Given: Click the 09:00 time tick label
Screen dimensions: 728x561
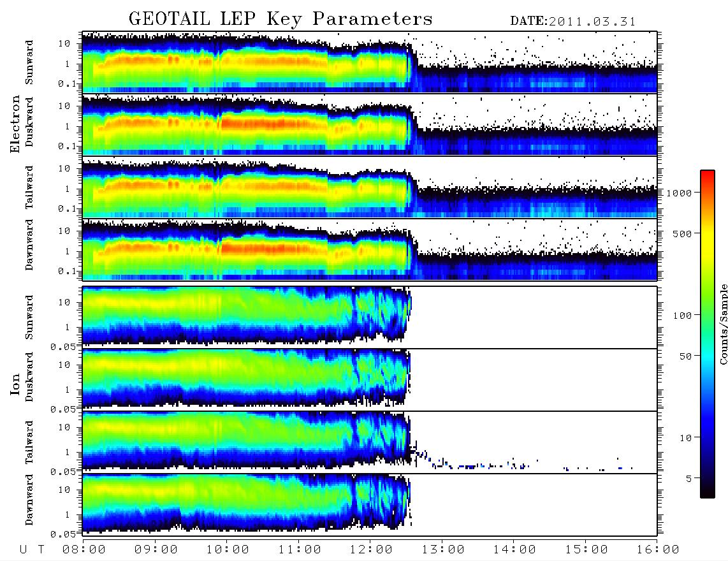Looking at the screenshot, I should [156, 550].
